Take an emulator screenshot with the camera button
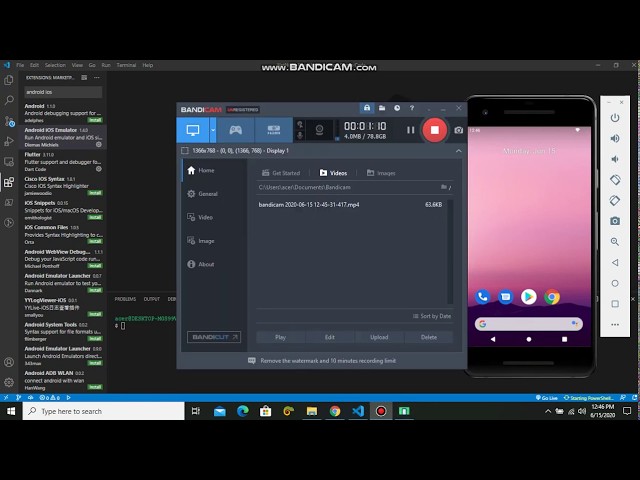The image size is (640, 480). 615,221
